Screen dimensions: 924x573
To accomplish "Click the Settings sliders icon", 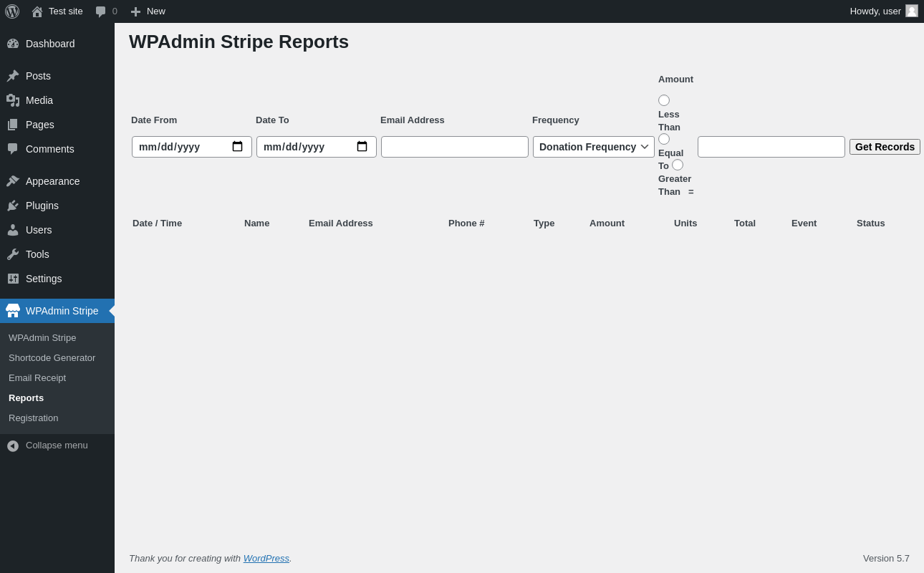I will [13, 279].
